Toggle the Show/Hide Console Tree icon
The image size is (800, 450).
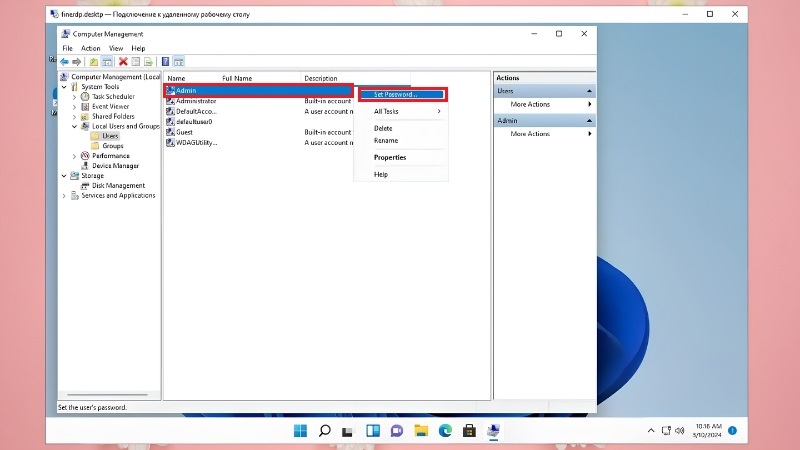point(107,62)
